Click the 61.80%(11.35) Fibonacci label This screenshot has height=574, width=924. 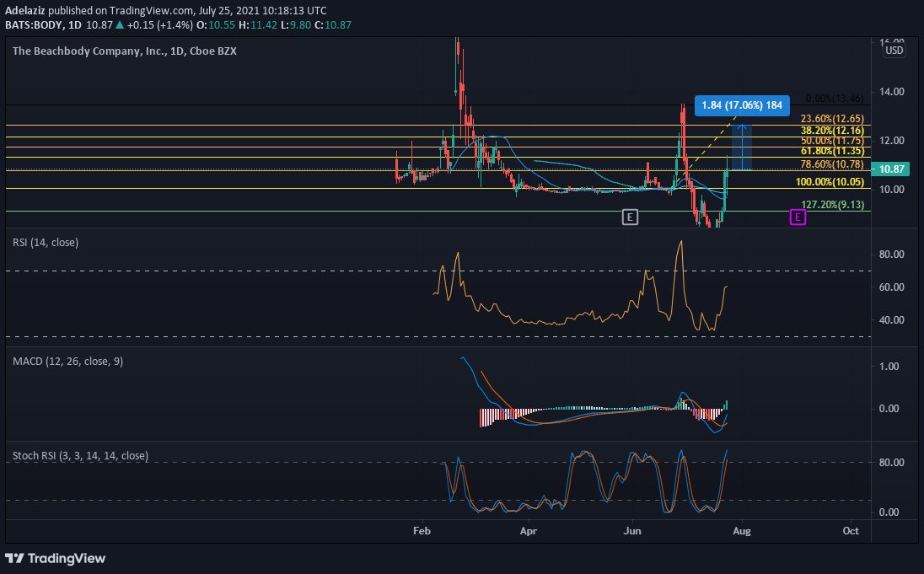832,151
